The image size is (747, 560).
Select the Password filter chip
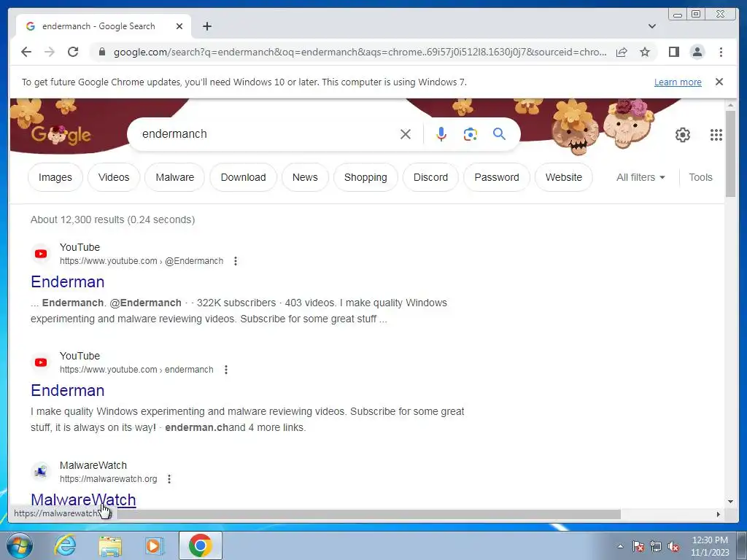(496, 177)
